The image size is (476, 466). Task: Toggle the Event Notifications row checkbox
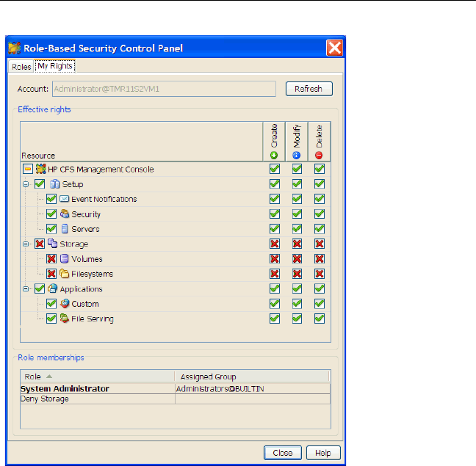click(x=51, y=199)
